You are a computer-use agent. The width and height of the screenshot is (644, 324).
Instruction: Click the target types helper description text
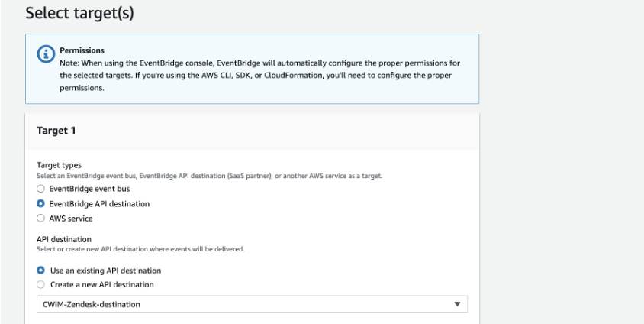(x=209, y=176)
